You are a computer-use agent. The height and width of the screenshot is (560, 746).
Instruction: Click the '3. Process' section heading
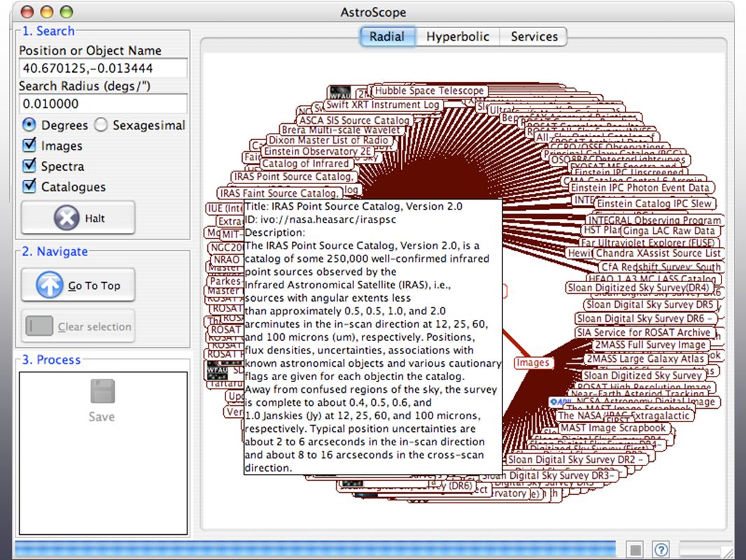[x=51, y=360]
